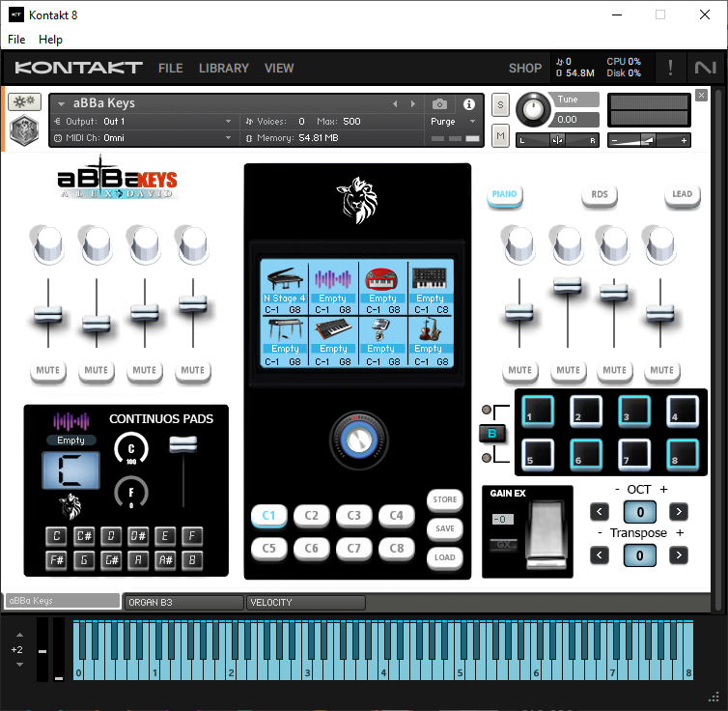Trigger pad number 1
This screenshot has width=728, height=711.
538,411
